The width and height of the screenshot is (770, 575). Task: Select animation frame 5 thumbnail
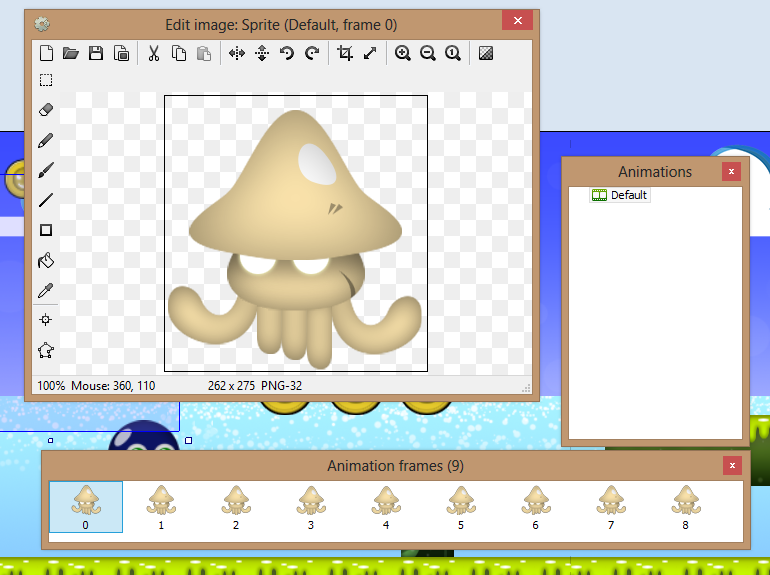coord(461,507)
